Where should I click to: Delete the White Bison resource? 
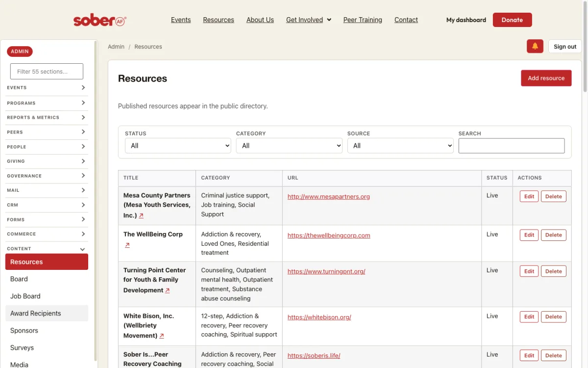click(x=554, y=316)
